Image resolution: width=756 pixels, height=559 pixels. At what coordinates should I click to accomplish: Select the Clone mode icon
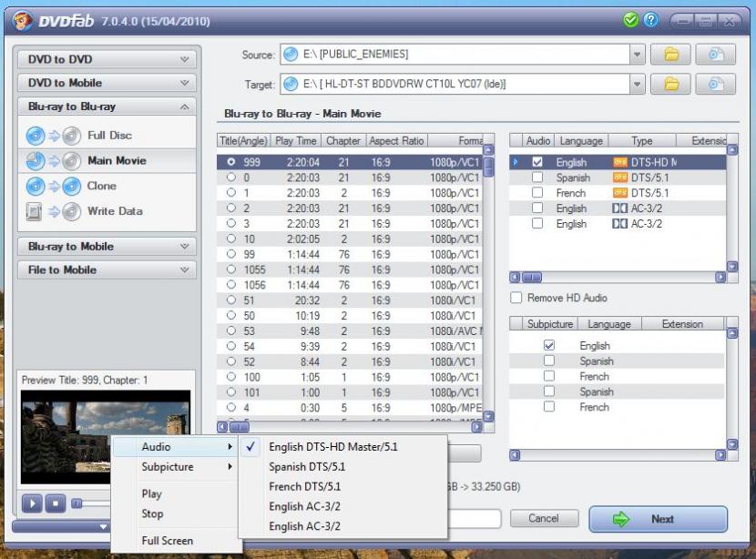click(x=53, y=186)
